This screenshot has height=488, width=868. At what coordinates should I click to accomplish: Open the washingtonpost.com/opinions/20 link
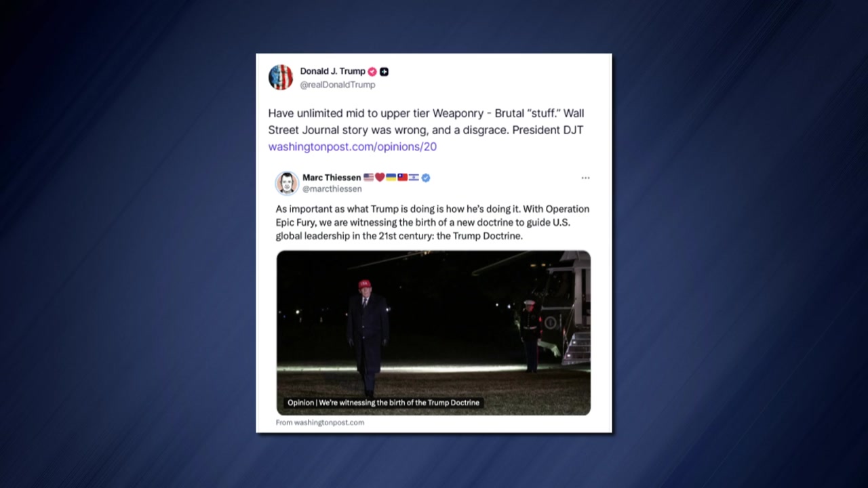click(352, 146)
